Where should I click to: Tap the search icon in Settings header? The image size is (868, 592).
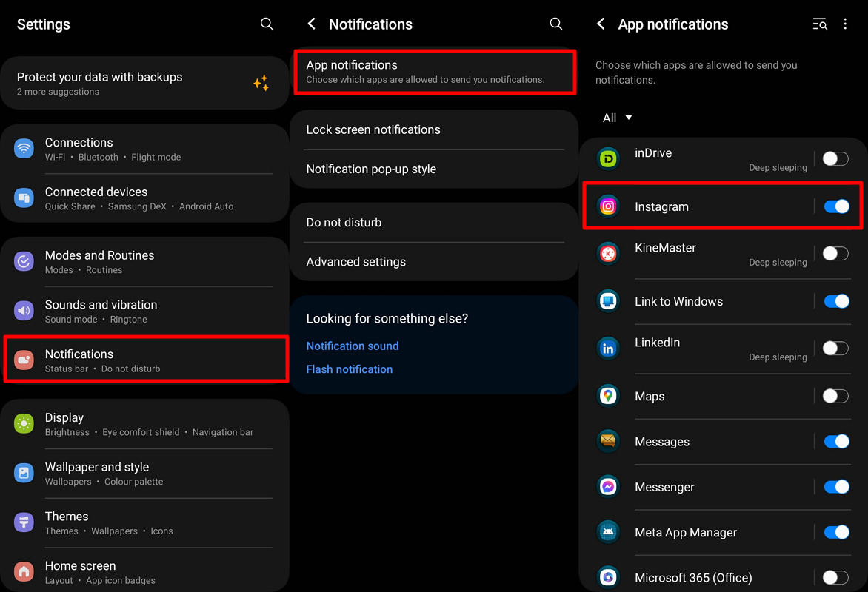tap(267, 24)
